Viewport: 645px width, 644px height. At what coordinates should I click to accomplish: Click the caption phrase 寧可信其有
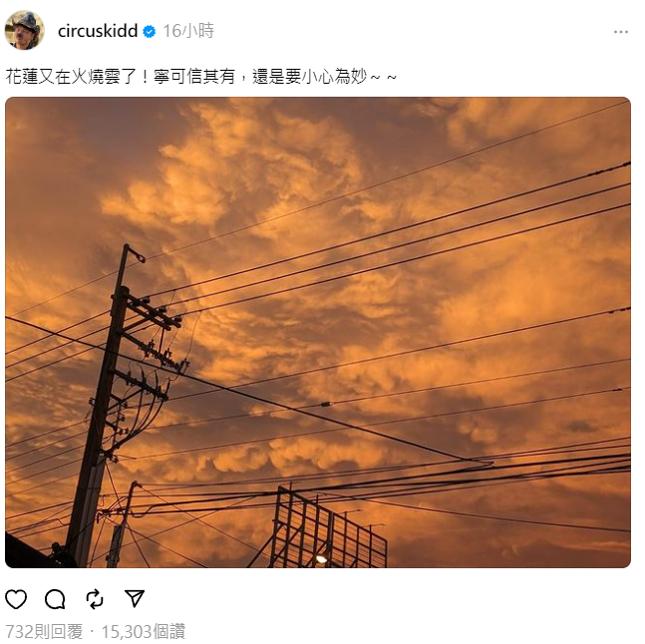pos(194,77)
